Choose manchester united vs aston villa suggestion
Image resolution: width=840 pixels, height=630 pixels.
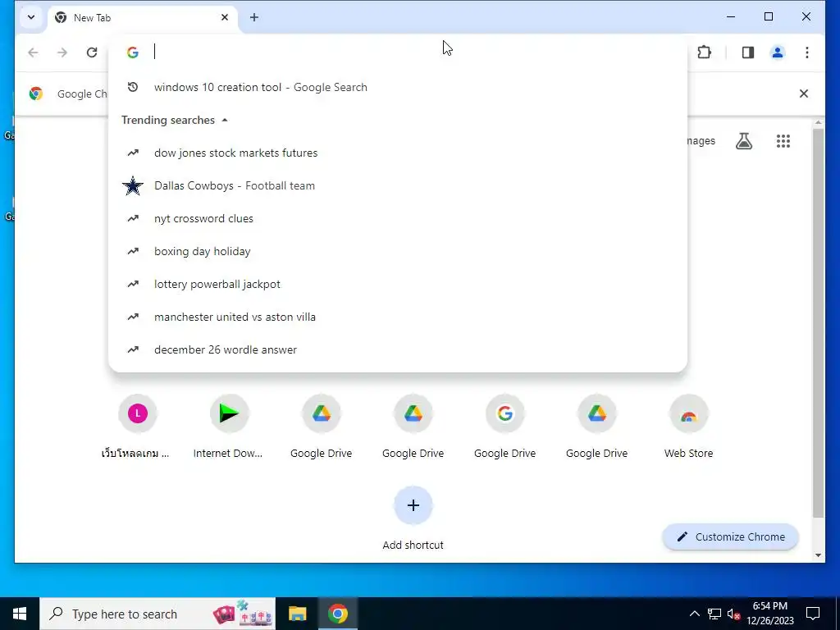point(398,317)
